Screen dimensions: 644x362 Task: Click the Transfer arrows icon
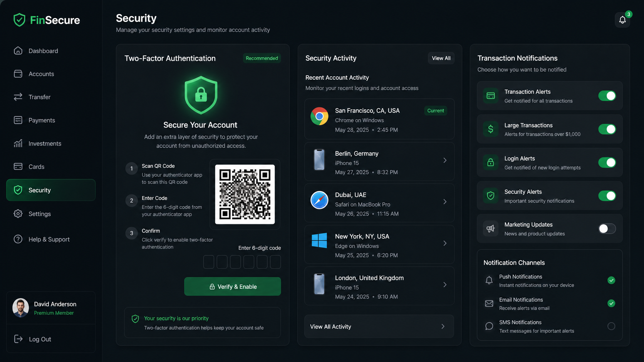(18, 97)
